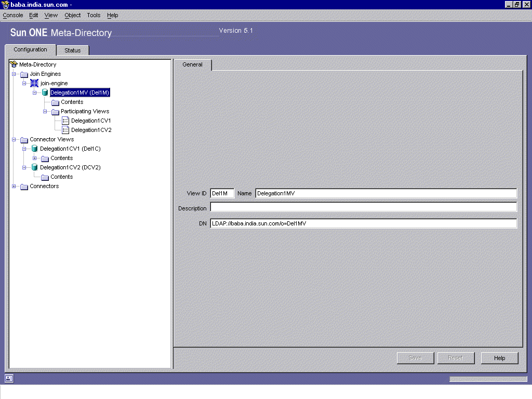Collapse the Delegation1CV2 (DCV2) node

tap(24, 167)
